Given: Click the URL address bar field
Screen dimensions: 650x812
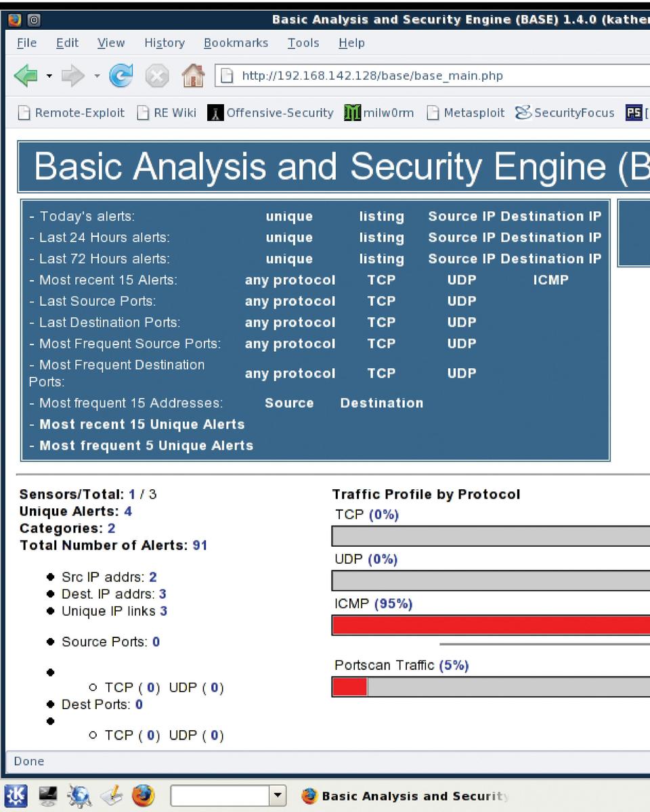Looking at the screenshot, I should pyautogui.click(x=433, y=76).
